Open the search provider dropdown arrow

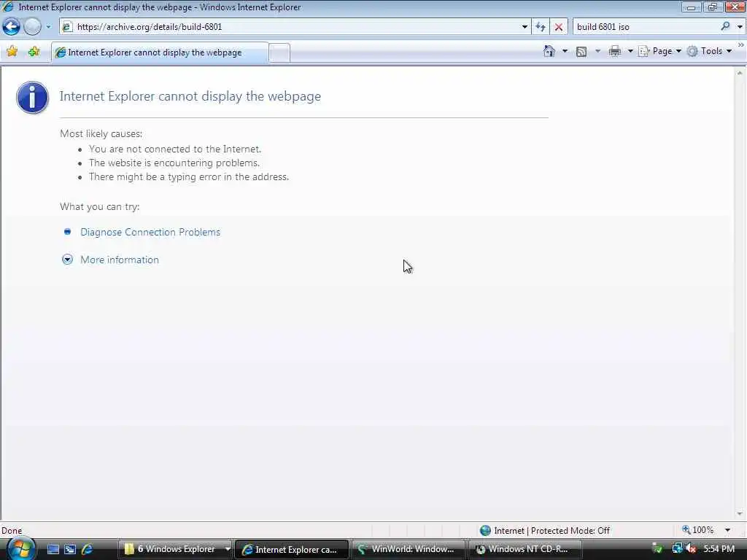pyautogui.click(x=740, y=27)
